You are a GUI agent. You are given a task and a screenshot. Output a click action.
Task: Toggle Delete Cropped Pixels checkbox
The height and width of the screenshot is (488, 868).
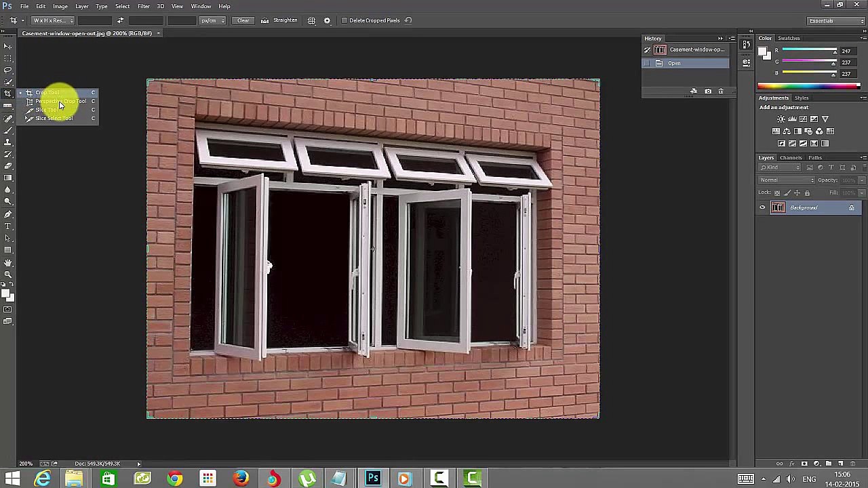coord(344,20)
